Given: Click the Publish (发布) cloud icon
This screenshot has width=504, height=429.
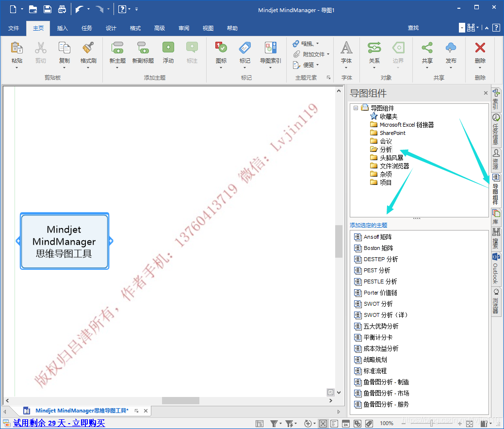Looking at the screenshot, I should tap(451, 48).
